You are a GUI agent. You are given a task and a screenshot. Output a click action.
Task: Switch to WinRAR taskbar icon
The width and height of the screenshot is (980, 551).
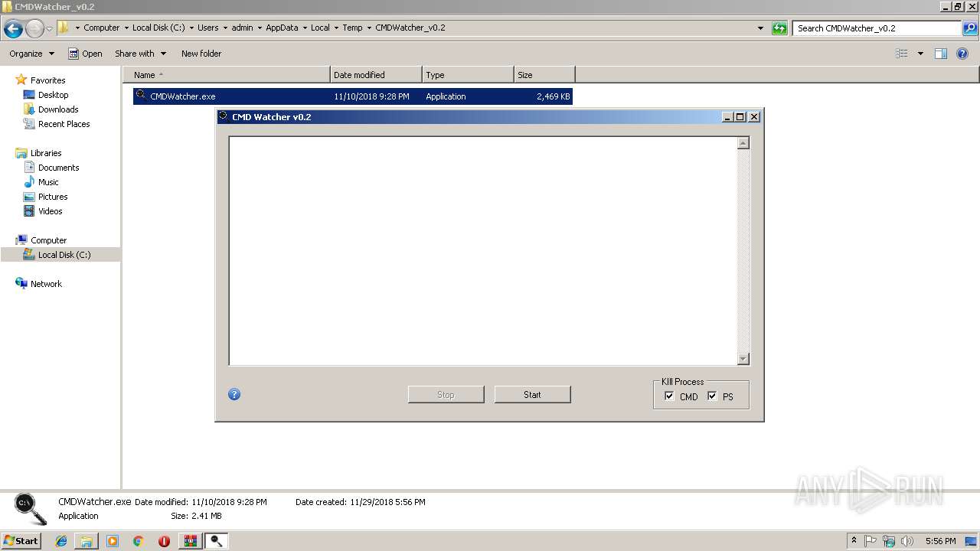click(x=190, y=541)
